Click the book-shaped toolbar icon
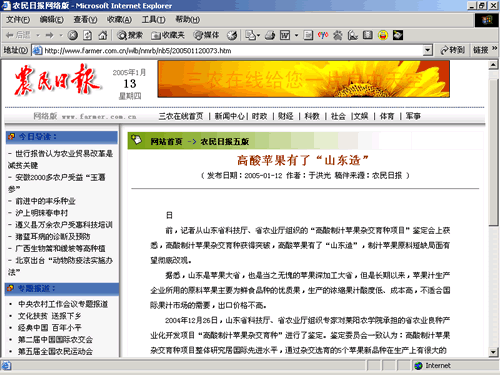Viewport: 500px width, 375px height. tap(368, 35)
